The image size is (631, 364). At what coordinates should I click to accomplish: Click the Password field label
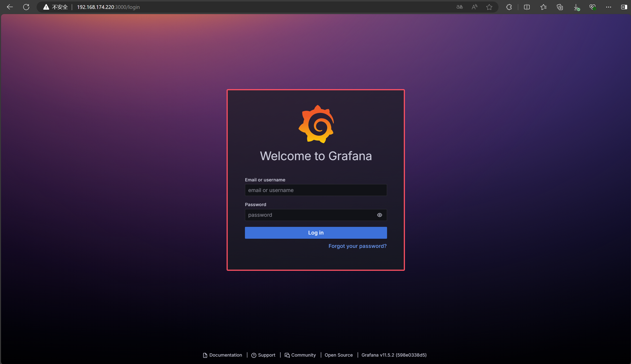coord(256,205)
